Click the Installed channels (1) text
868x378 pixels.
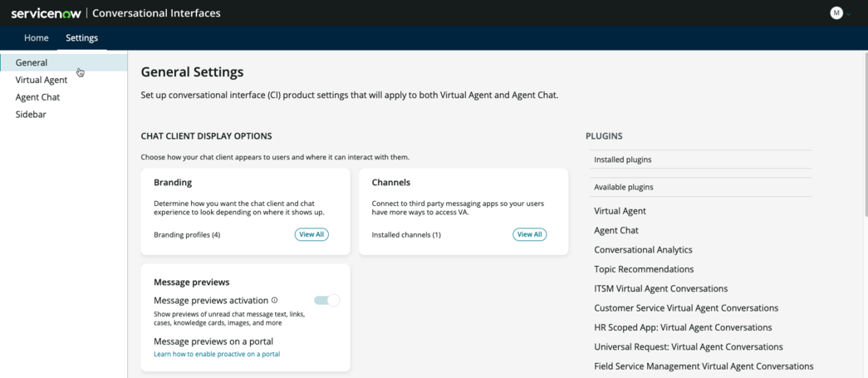click(x=406, y=234)
